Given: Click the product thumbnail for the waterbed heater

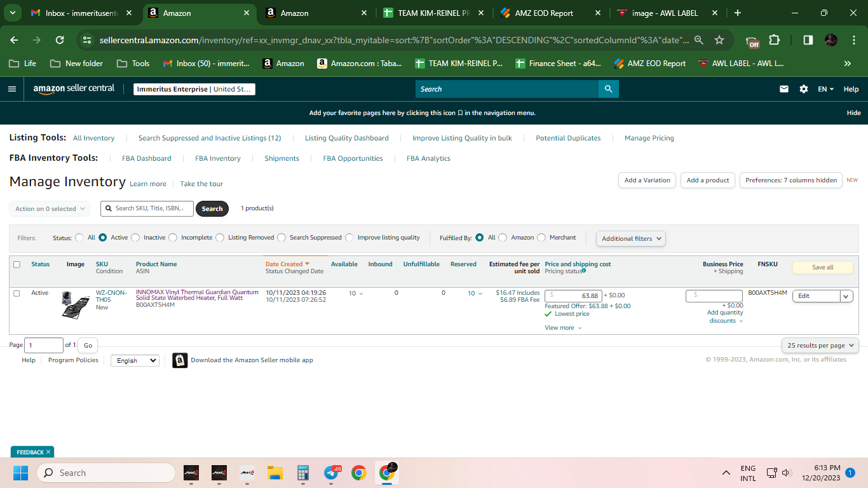Looking at the screenshot, I should pyautogui.click(x=75, y=305).
